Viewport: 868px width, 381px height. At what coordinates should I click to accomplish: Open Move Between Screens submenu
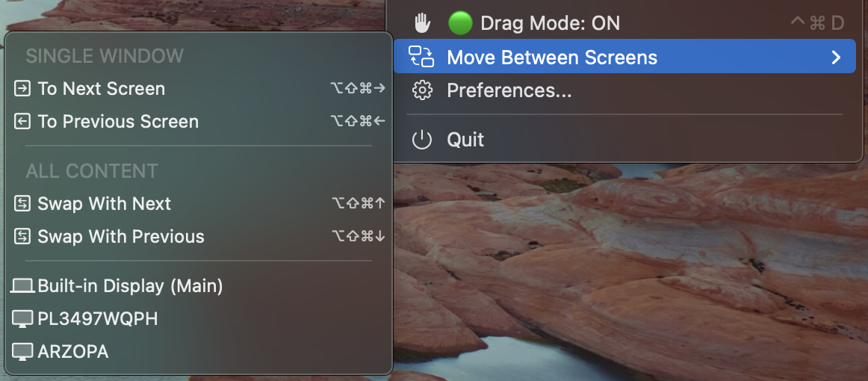[x=552, y=58]
